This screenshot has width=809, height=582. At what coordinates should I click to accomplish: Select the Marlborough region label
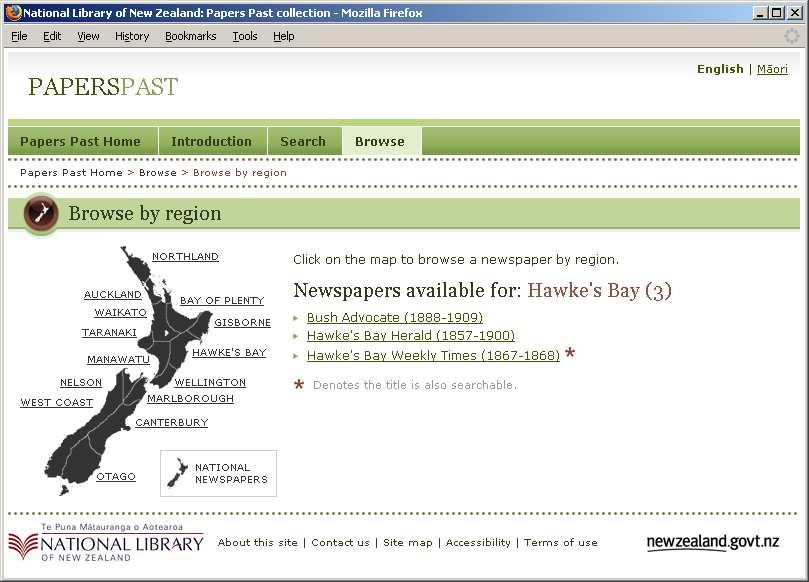click(x=190, y=398)
